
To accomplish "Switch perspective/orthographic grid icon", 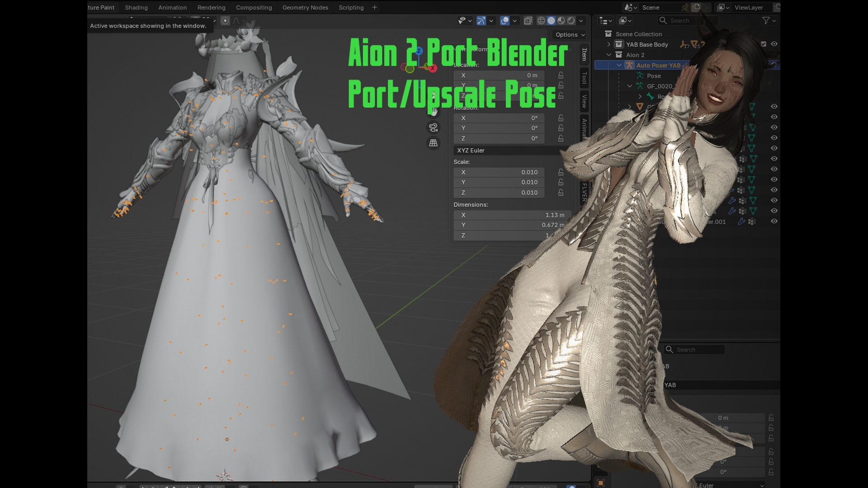I will (433, 143).
